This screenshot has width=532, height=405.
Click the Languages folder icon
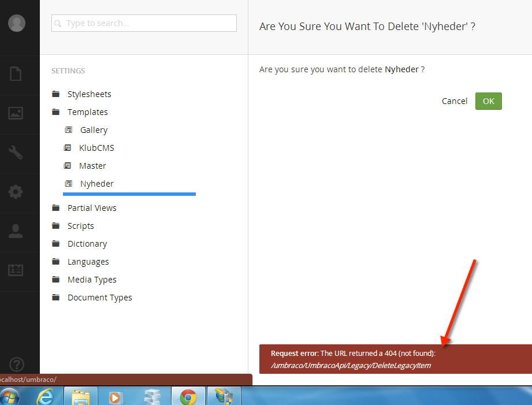click(x=55, y=261)
